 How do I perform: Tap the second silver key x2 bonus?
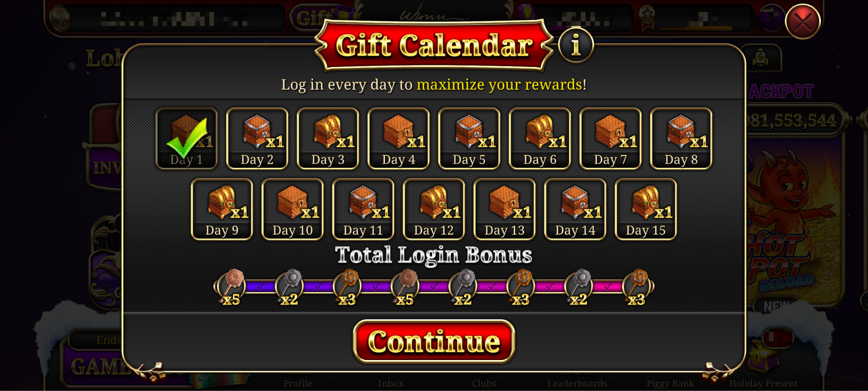point(463,287)
